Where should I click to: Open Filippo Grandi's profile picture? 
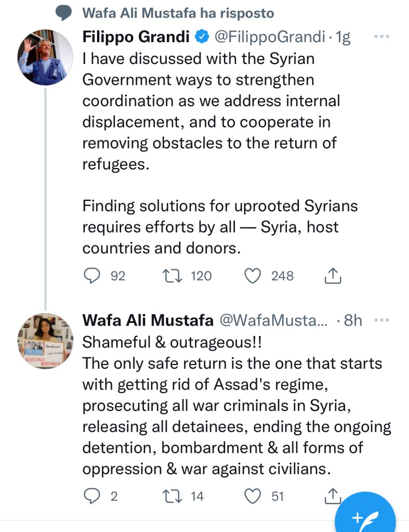[45, 57]
